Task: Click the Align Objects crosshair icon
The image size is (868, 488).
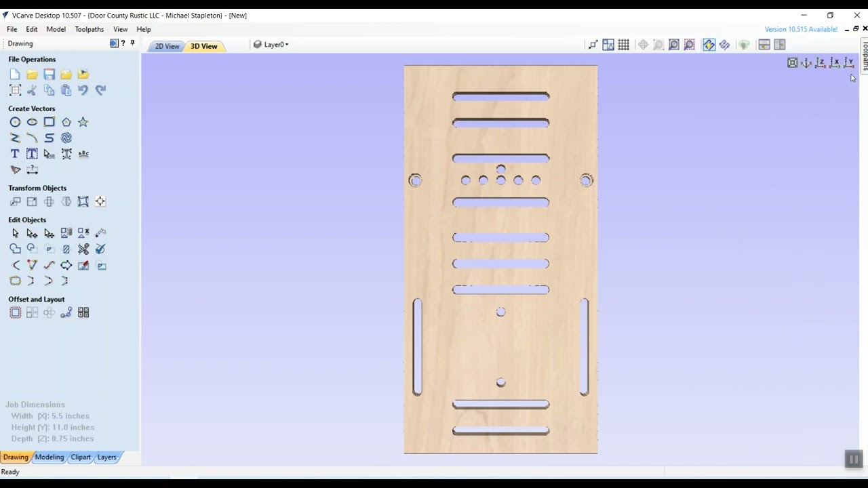Action: click(x=100, y=201)
